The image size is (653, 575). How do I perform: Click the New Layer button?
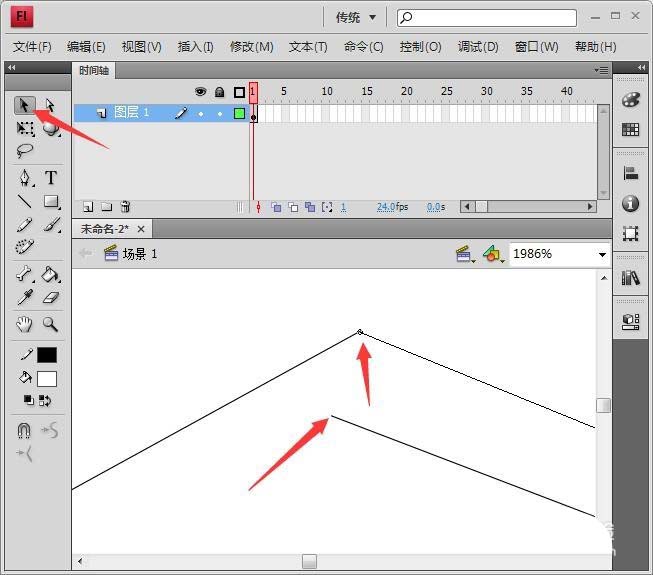pos(88,207)
